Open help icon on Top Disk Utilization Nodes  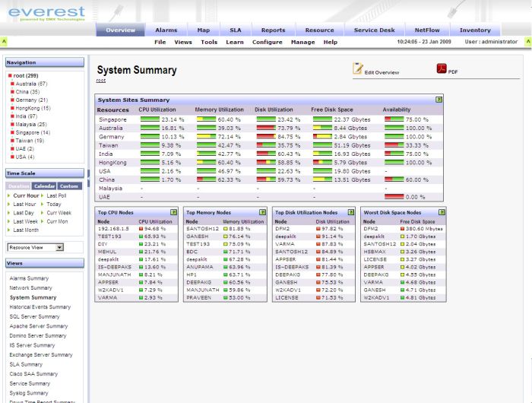point(351,212)
